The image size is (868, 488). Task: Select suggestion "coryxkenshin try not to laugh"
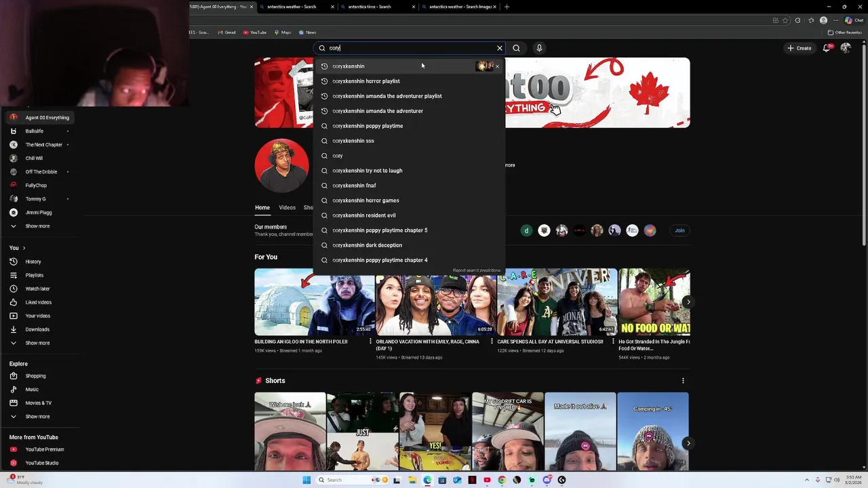[410, 171]
